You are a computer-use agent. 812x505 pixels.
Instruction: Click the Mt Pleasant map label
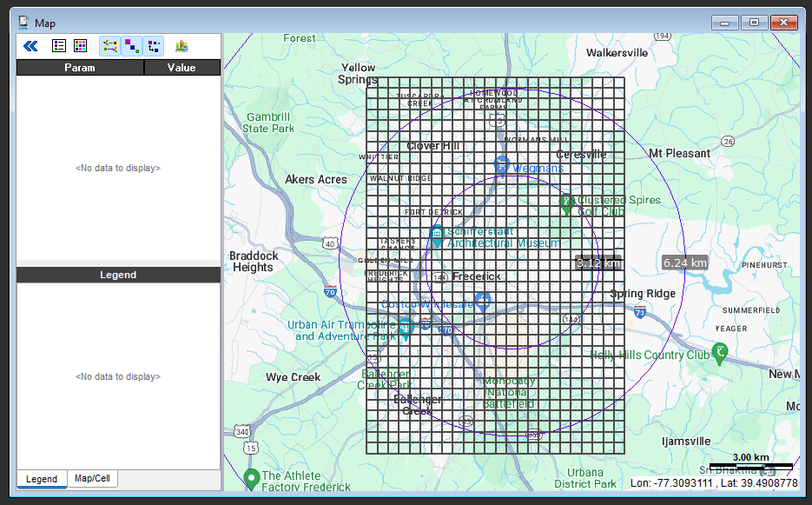click(x=679, y=154)
